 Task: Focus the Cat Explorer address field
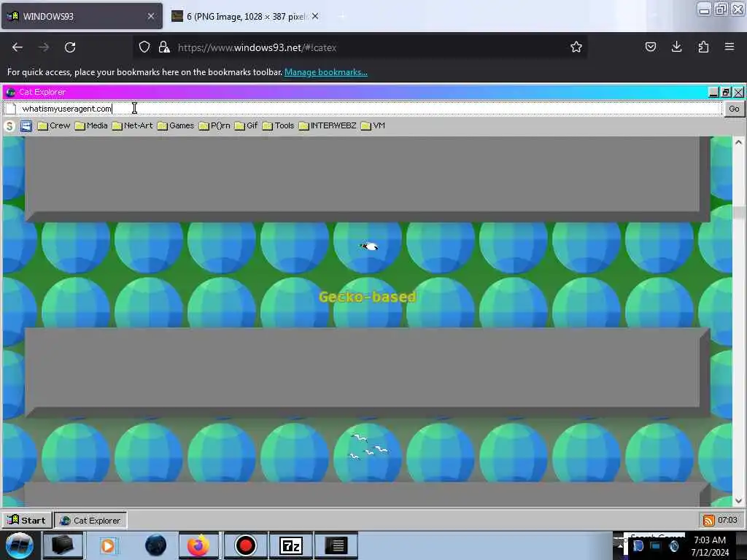click(x=369, y=109)
